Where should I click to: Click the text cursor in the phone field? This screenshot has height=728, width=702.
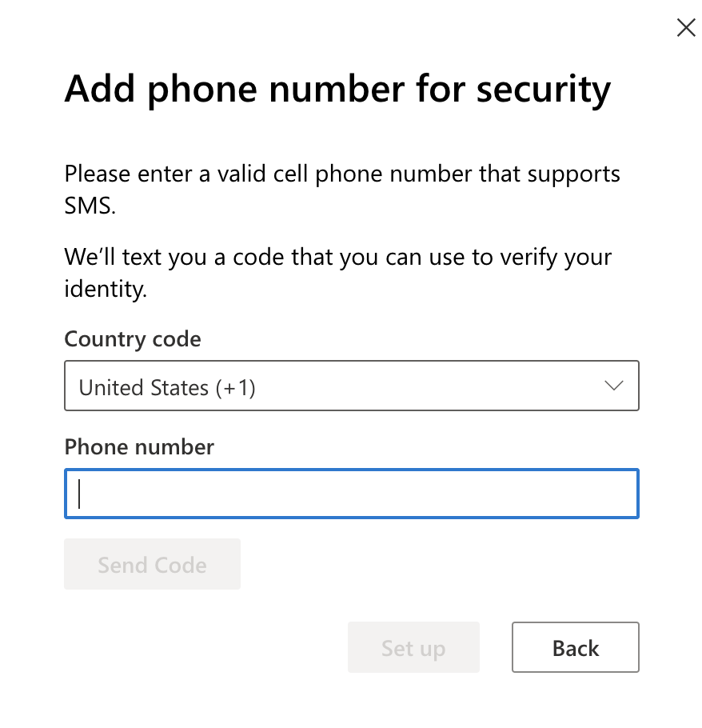point(80,494)
